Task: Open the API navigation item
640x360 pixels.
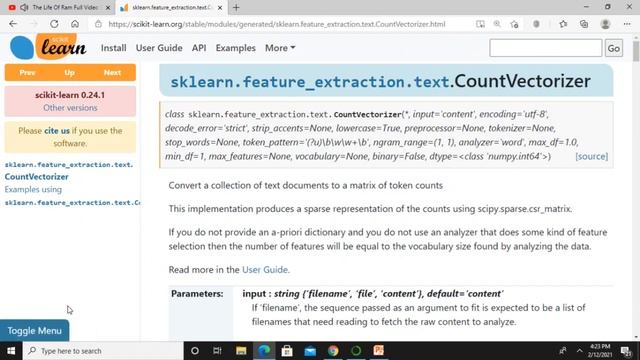Action: click(199, 48)
